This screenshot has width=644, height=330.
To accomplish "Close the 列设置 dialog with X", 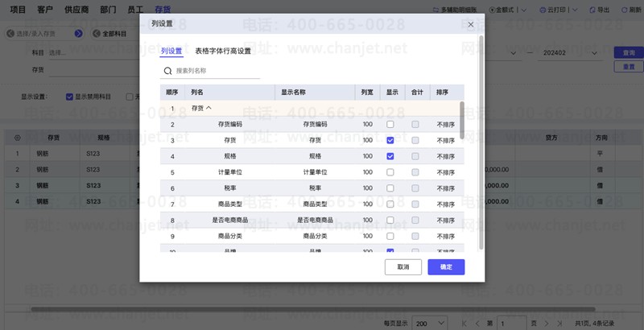I will point(471,25).
